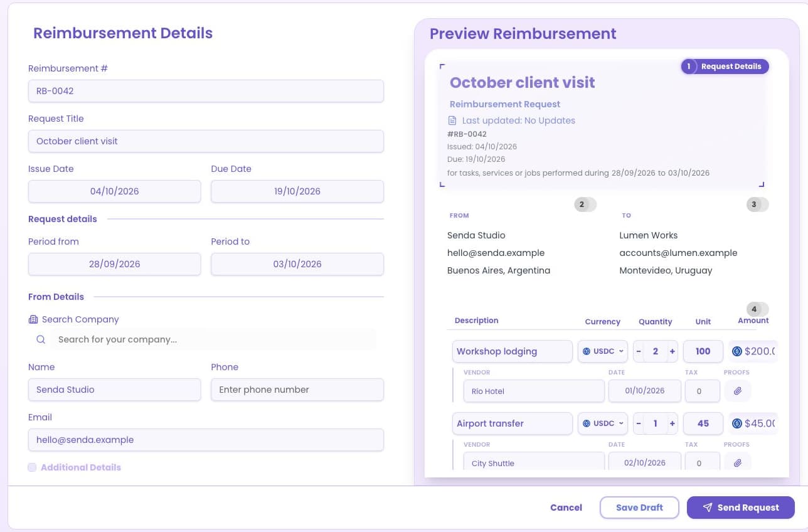Open the Due Date picker
Screen dimensions: 808x532
[297, 191]
